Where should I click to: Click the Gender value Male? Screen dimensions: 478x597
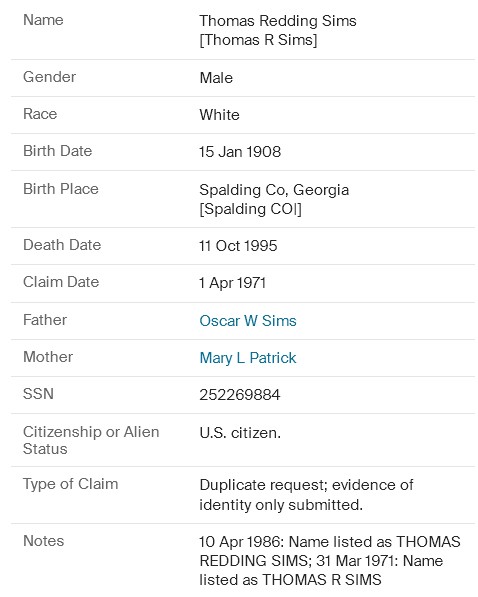coord(216,78)
